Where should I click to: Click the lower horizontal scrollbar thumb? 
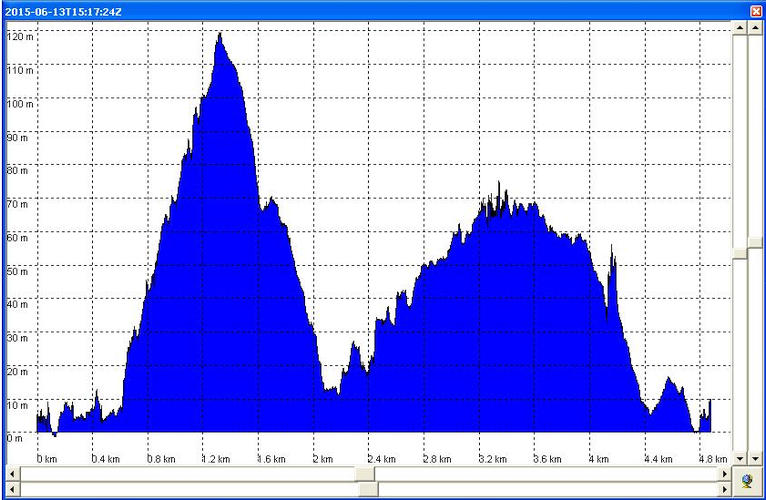[x=368, y=488]
